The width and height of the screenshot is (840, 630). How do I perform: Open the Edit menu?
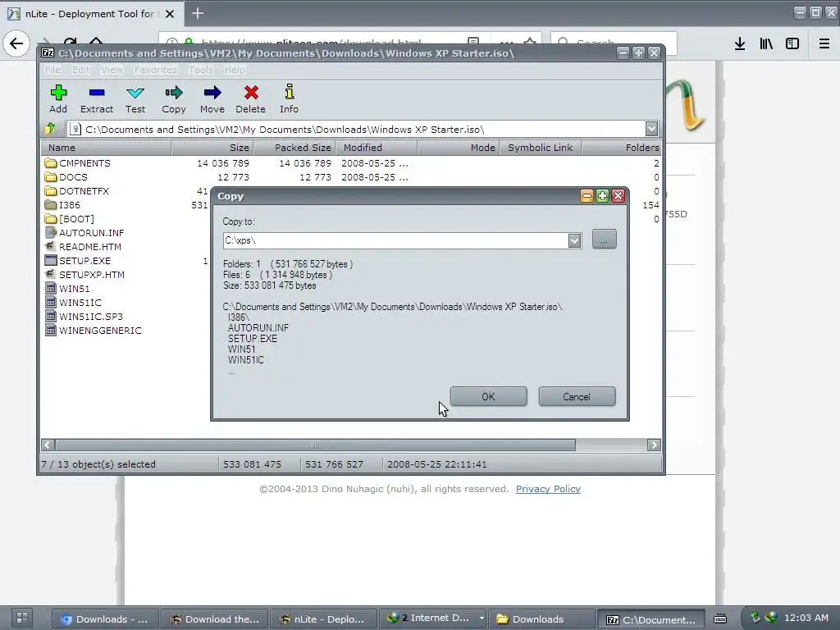(x=81, y=70)
